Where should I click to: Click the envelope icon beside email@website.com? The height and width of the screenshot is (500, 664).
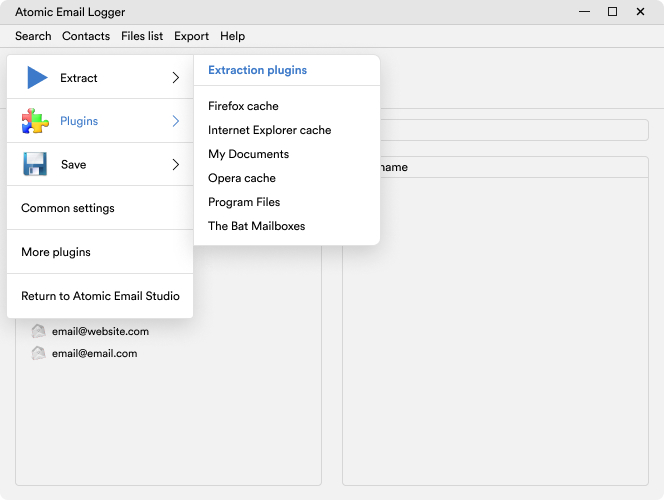tap(38, 331)
